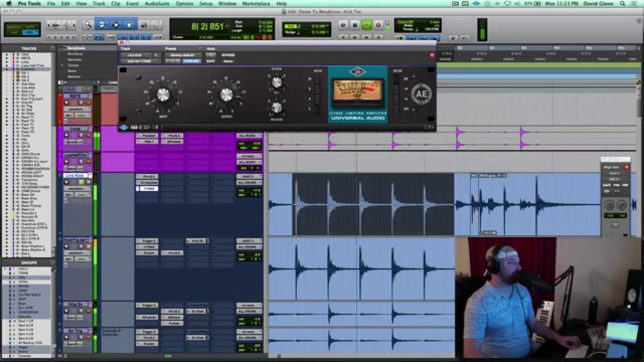Select Grid edit mode
The height and width of the screenshot is (362, 644).
pos(30,33)
